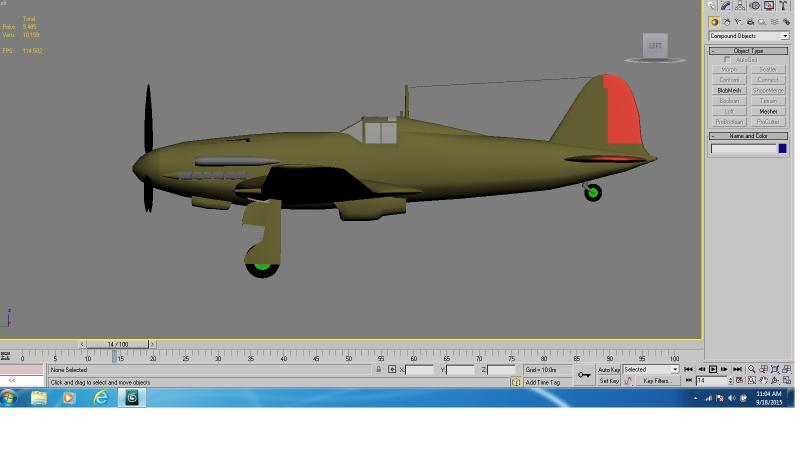Image resolution: width=800 pixels, height=450 pixels.
Task: Select the Pan View hand tool
Action: [764, 381]
